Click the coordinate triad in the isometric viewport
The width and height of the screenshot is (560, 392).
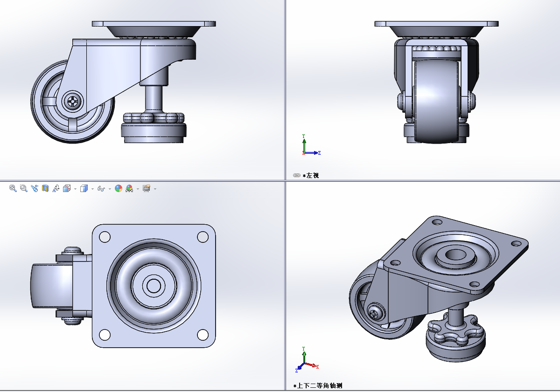click(307, 360)
